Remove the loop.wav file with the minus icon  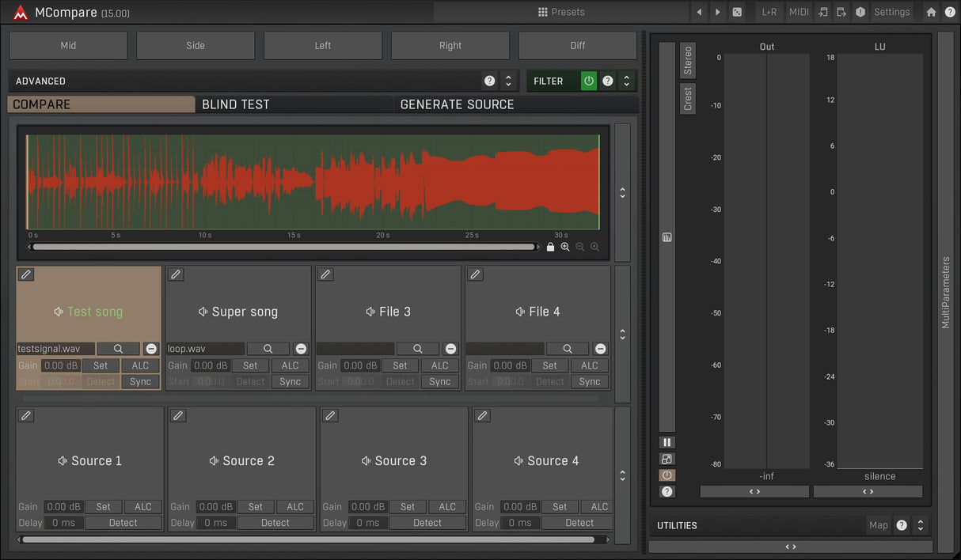[x=301, y=349]
